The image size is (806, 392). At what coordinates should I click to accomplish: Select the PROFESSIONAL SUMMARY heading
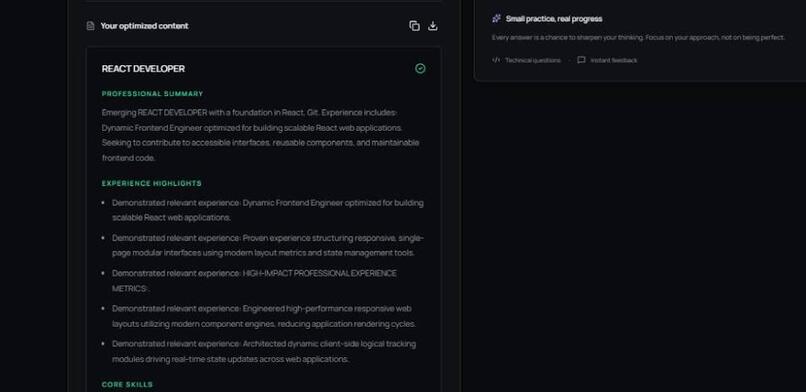pos(153,94)
